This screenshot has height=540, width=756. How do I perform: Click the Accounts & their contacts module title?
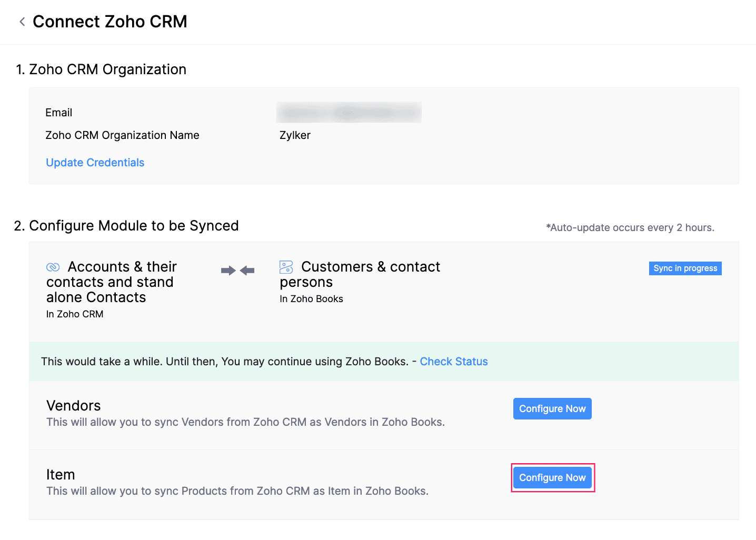click(x=111, y=282)
